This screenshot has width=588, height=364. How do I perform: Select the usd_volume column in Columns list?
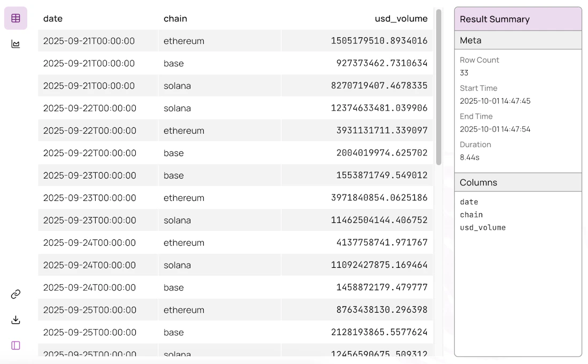pyautogui.click(x=483, y=228)
